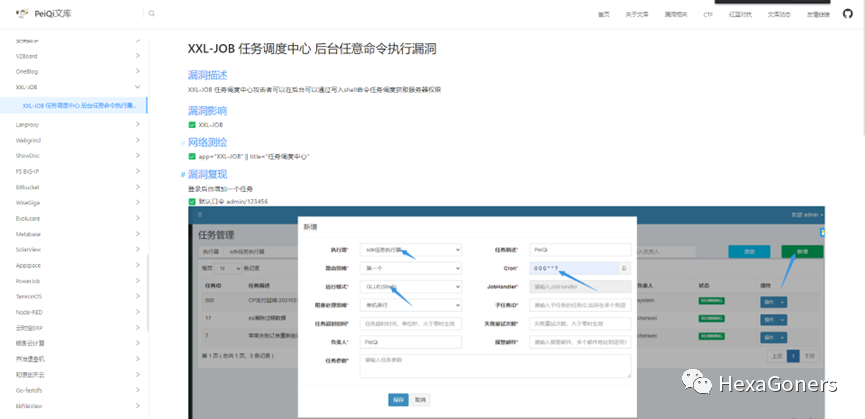Expand the F5 BIG-IP sidebar chevron
This screenshot has width=865, height=419.
pyautogui.click(x=137, y=171)
